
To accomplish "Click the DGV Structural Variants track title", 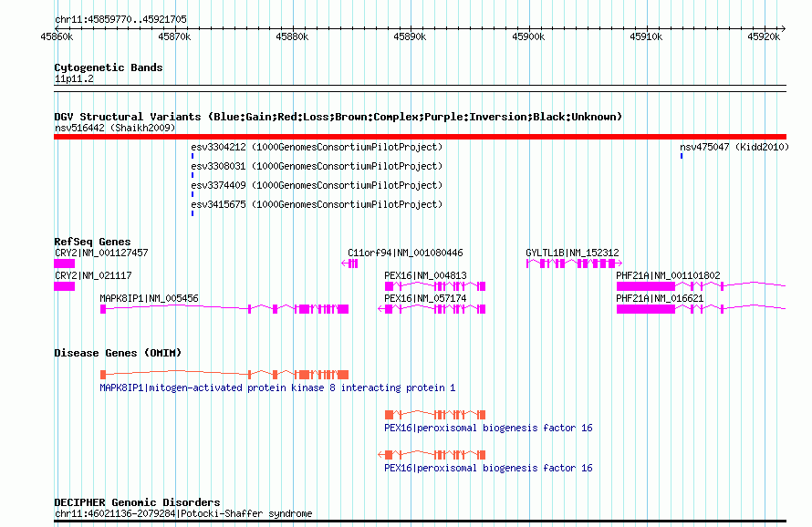I will coord(338,117).
